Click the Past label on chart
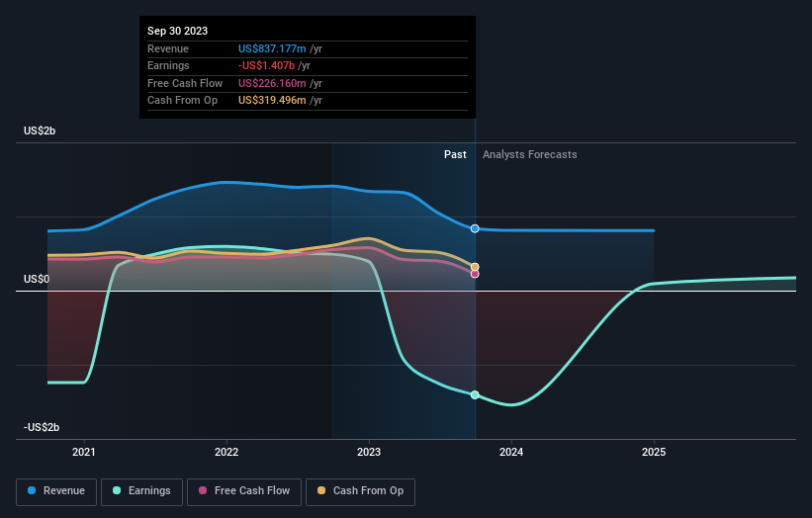This screenshot has height=518, width=812. (455, 155)
